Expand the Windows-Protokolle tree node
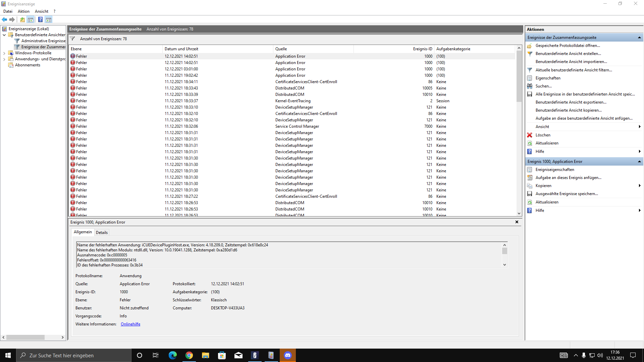The image size is (644, 362). click(4, 53)
